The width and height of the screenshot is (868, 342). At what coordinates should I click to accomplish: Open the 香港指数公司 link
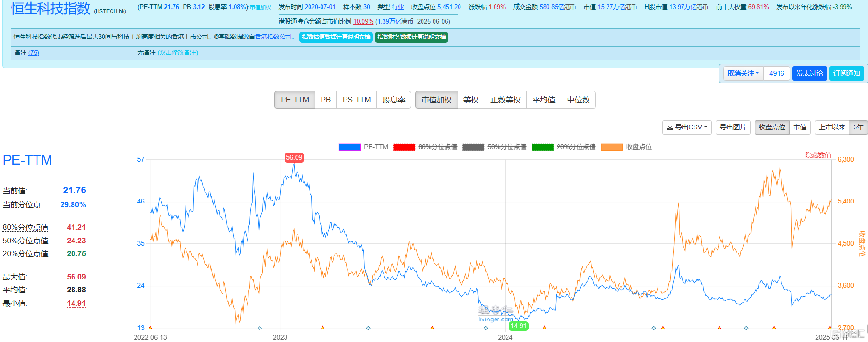[273, 37]
